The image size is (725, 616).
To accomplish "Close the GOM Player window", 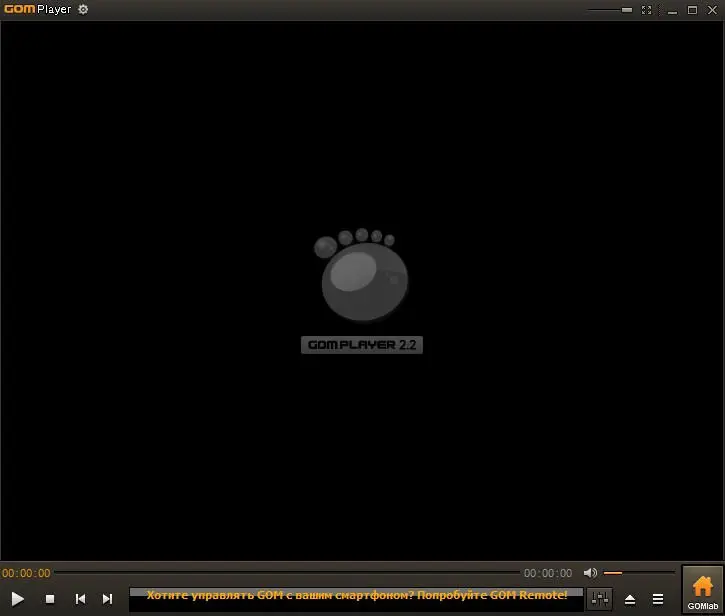I will pos(713,10).
